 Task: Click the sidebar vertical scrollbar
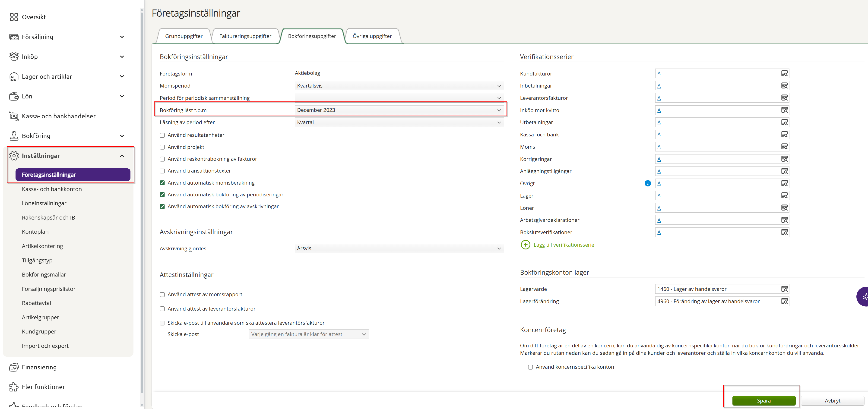142,203
